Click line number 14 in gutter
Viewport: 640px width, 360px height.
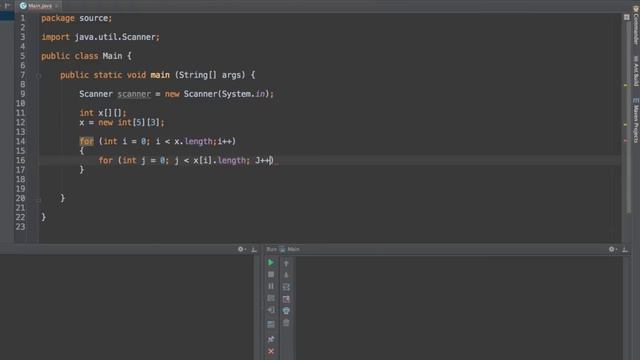coord(20,141)
